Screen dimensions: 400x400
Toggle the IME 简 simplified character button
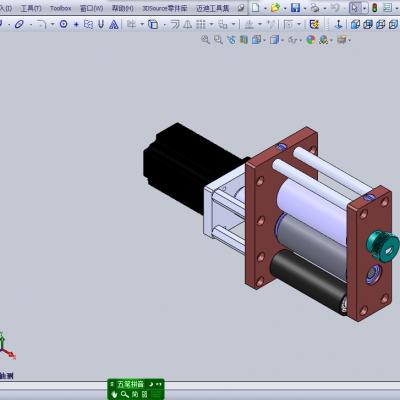(x=135, y=394)
